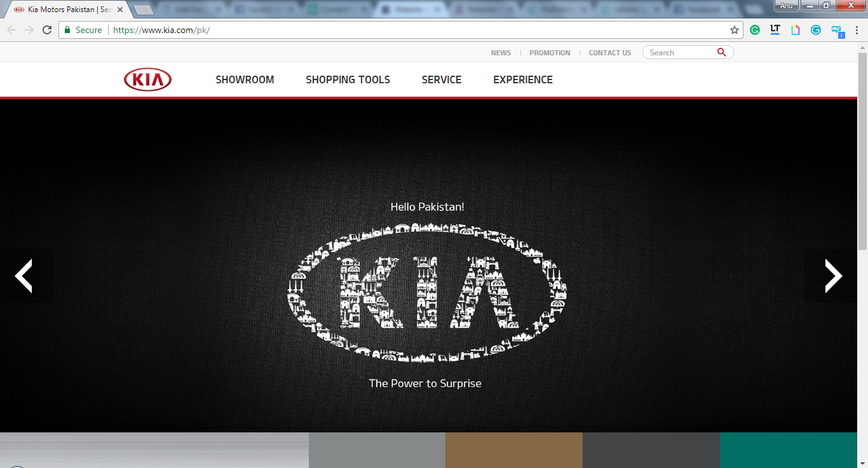Open the SHOPPING TOOLS menu
The image size is (868, 468).
tap(348, 79)
